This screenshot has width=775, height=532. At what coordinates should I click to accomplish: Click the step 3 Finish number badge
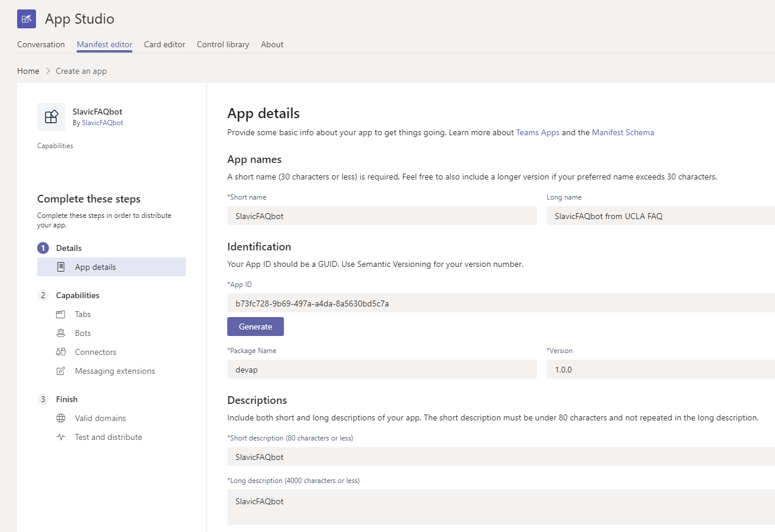click(42, 399)
